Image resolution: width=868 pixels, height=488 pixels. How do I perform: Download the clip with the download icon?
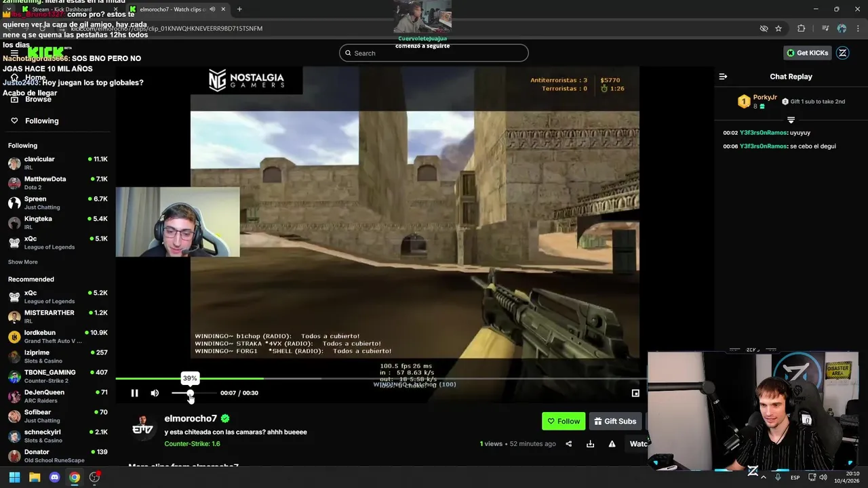pos(590,444)
